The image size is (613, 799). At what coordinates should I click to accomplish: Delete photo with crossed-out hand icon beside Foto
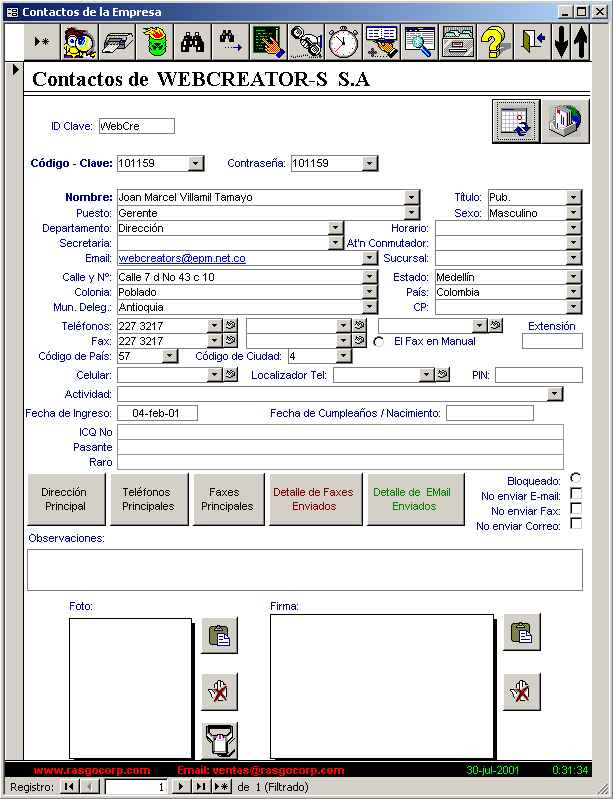[220, 692]
